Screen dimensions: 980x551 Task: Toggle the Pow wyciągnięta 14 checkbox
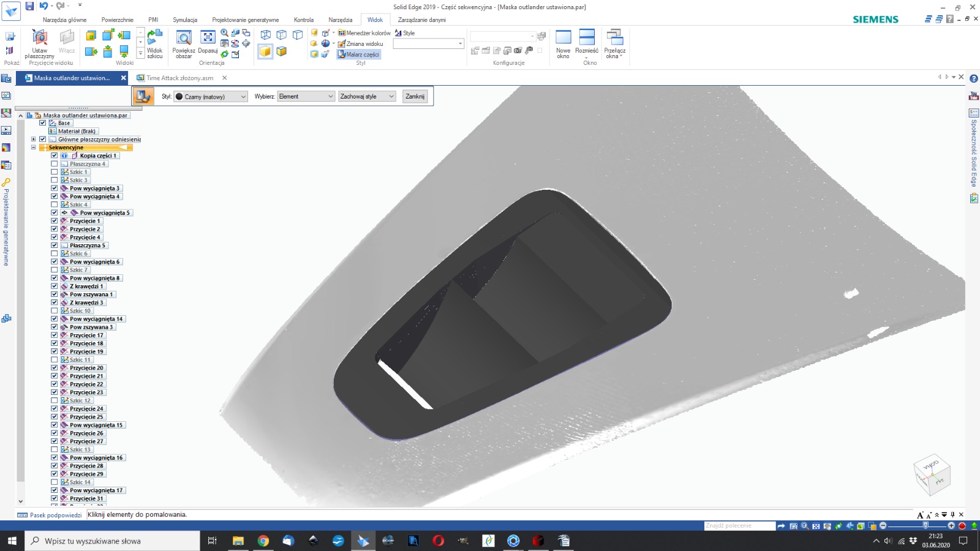tap(55, 319)
